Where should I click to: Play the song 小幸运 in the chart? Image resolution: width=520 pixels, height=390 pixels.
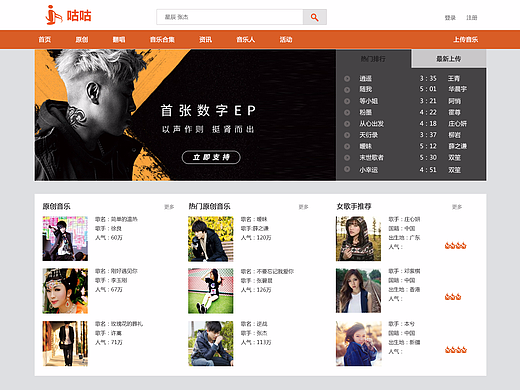click(x=347, y=169)
